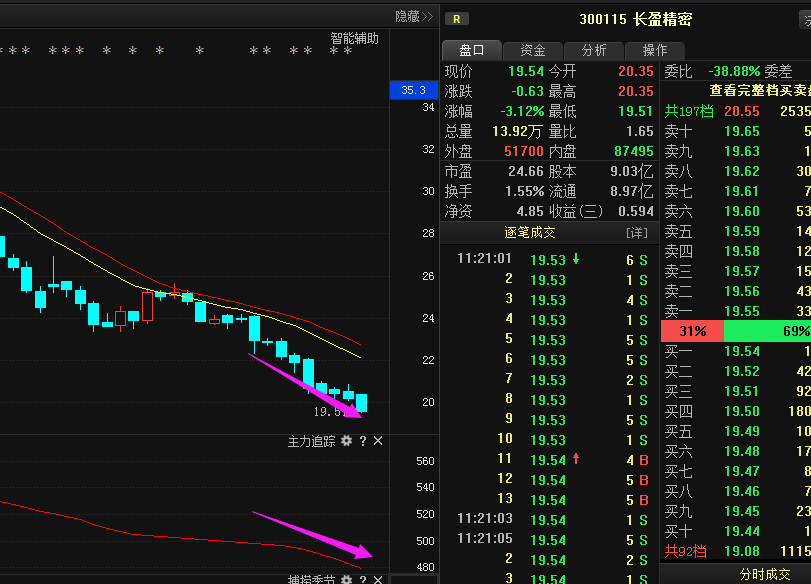Click the R badge beside 300115 长盈精密
Viewport: 811px width, 584px height.
click(456, 19)
